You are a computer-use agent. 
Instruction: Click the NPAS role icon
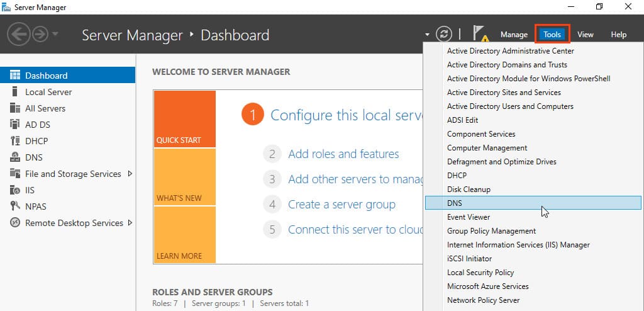pyautogui.click(x=15, y=206)
